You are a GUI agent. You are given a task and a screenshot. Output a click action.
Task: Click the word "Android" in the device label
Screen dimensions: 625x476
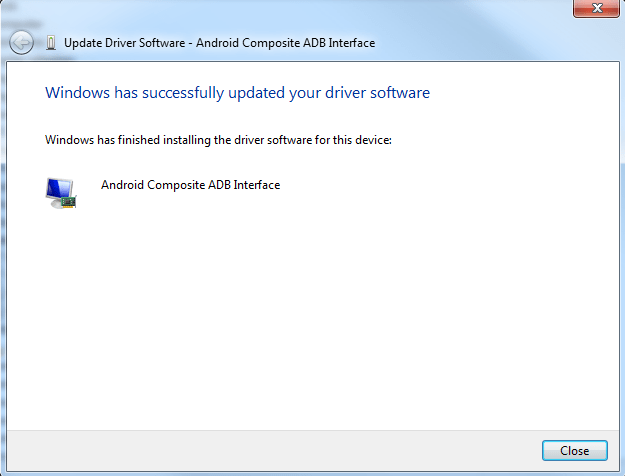tap(122, 185)
